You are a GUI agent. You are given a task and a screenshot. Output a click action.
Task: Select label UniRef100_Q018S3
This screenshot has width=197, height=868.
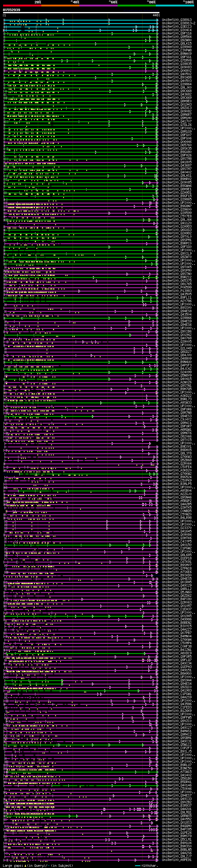(x=177, y=822)
